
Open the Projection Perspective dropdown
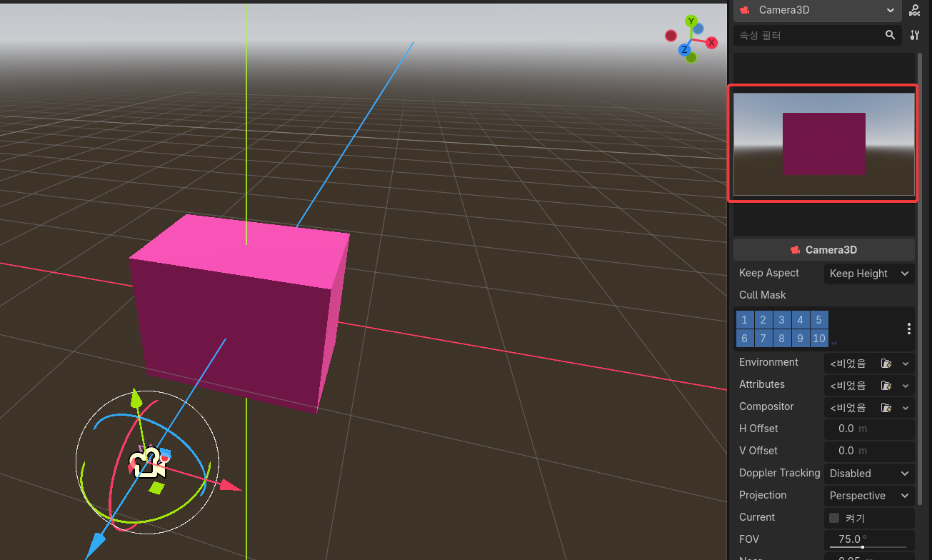[x=868, y=496]
